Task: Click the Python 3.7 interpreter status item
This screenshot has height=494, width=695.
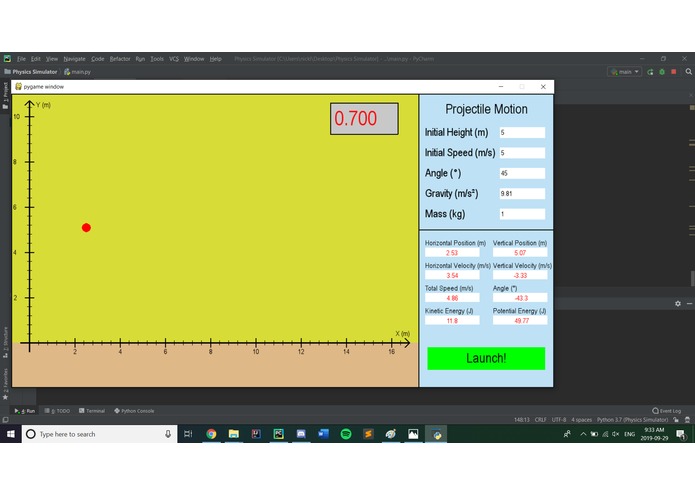Action: [x=632, y=420]
